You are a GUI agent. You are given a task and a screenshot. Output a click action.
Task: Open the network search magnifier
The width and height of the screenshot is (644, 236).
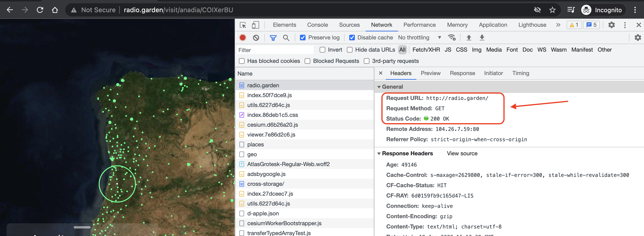coord(286,38)
